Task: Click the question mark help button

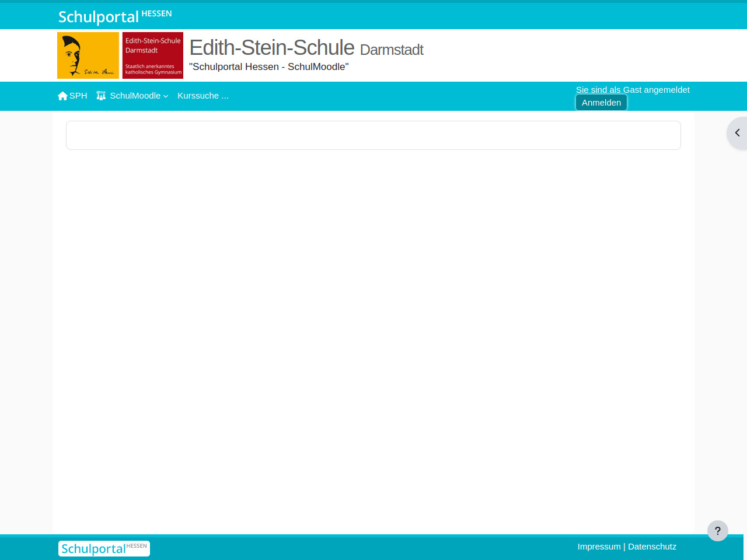Action: [717, 531]
